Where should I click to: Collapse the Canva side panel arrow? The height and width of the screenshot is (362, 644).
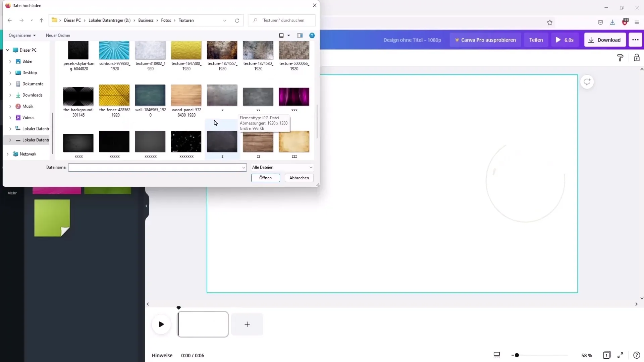[x=146, y=206]
